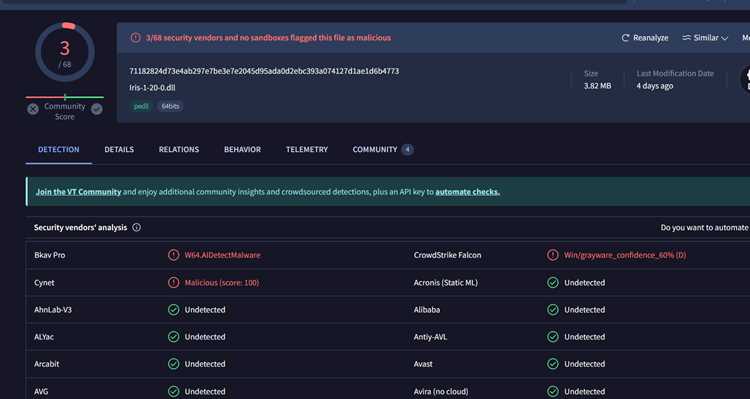
Task: Click the automate checks link
Action: coord(467,192)
